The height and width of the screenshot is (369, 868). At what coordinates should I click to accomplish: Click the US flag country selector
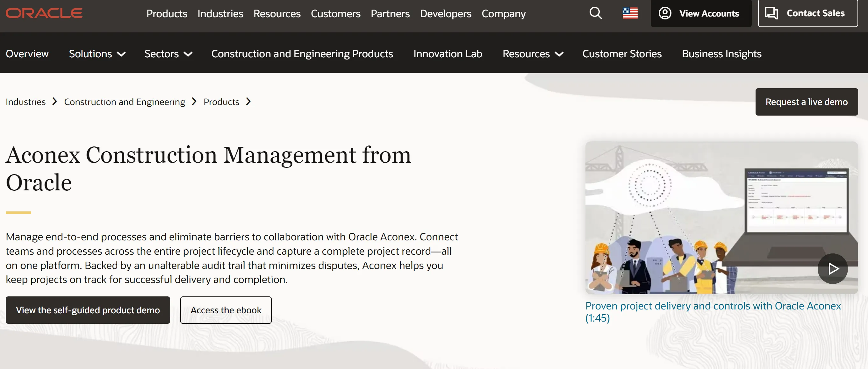click(630, 13)
